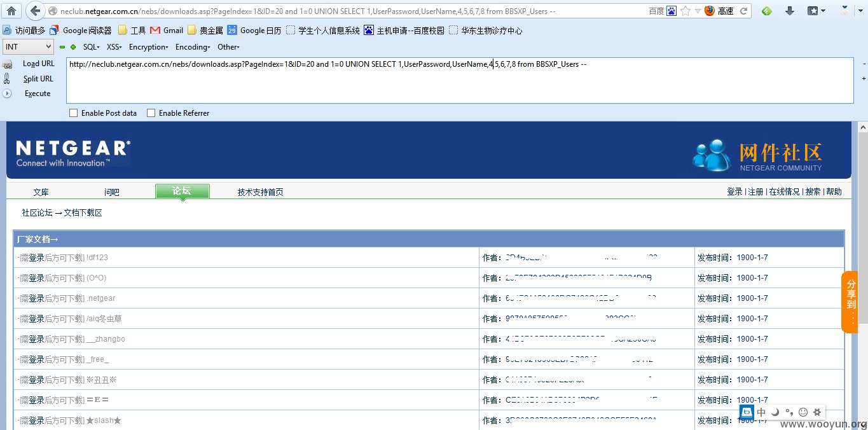Go to the browser Home page
The height and width of the screenshot is (430, 868).
pyautogui.click(x=11, y=10)
